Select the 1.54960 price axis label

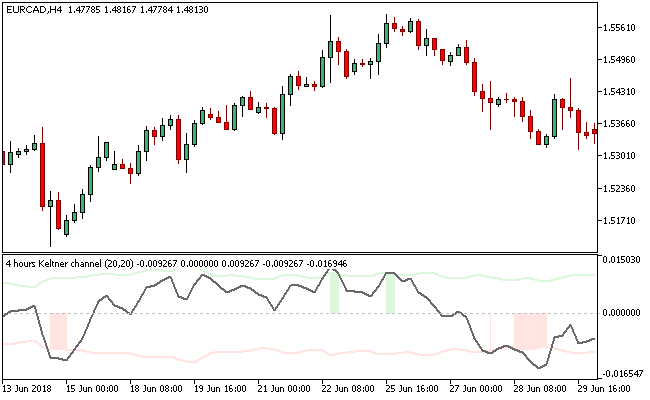click(619, 60)
